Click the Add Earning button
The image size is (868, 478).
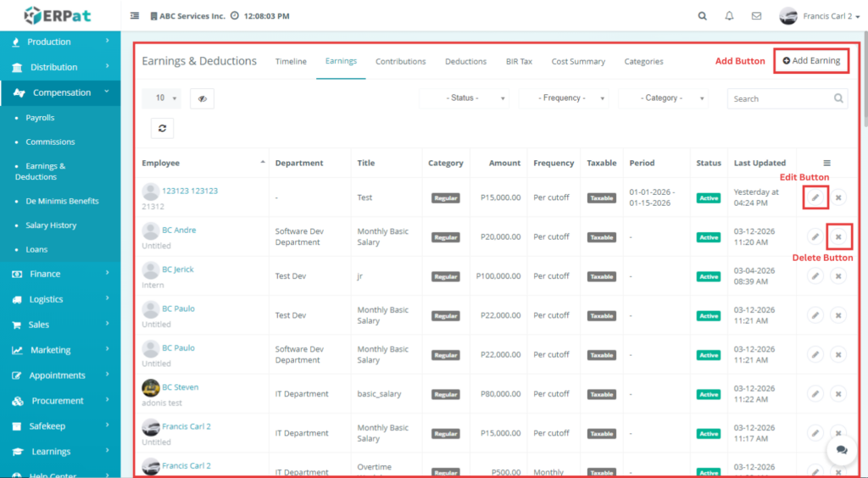tap(811, 61)
